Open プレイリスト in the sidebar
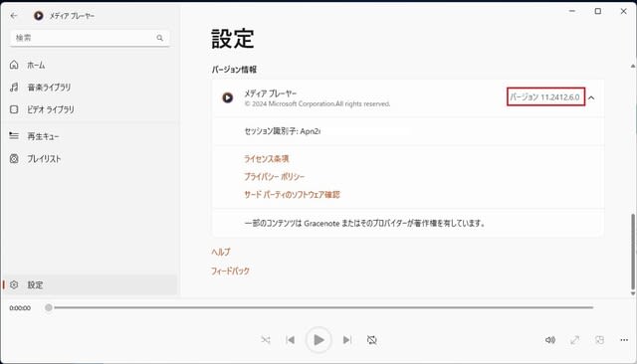The height and width of the screenshot is (364, 637). [x=90, y=159]
